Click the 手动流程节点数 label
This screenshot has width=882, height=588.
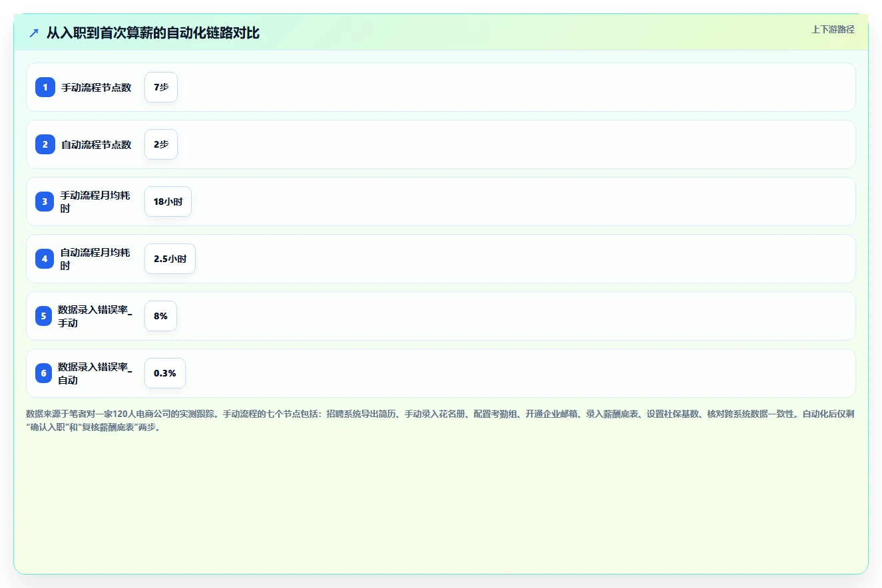point(97,87)
